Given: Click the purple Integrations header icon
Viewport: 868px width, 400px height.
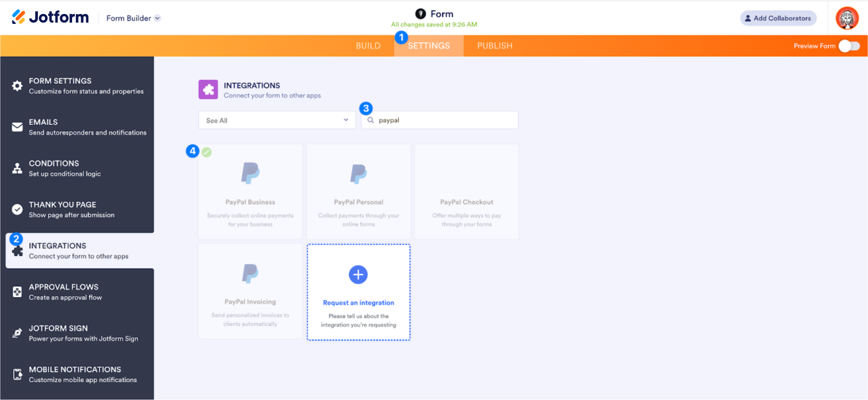Looking at the screenshot, I should pyautogui.click(x=208, y=89).
